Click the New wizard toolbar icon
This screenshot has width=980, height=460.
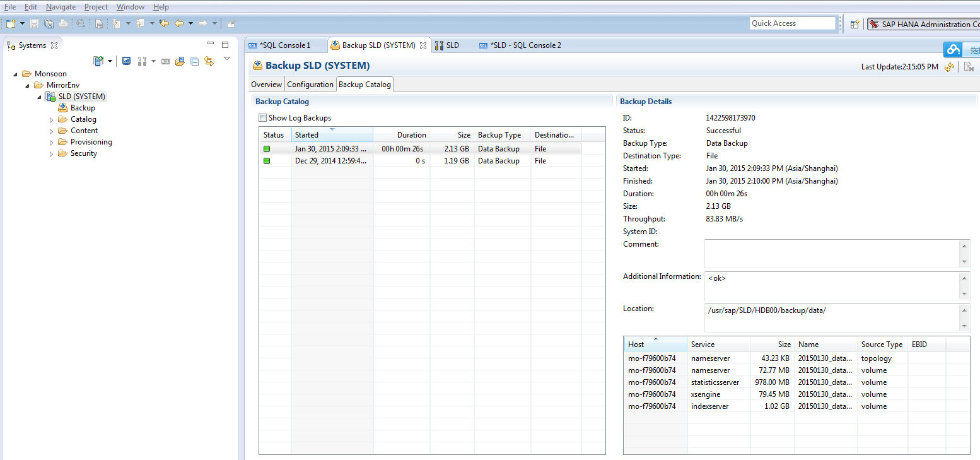(x=11, y=23)
